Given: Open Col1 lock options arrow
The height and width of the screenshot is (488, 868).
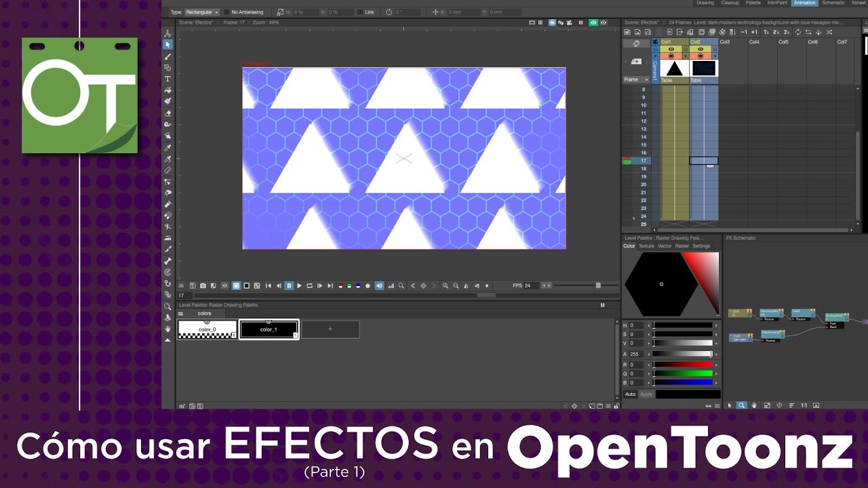Looking at the screenshot, I should pyautogui.click(x=686, y=56).
